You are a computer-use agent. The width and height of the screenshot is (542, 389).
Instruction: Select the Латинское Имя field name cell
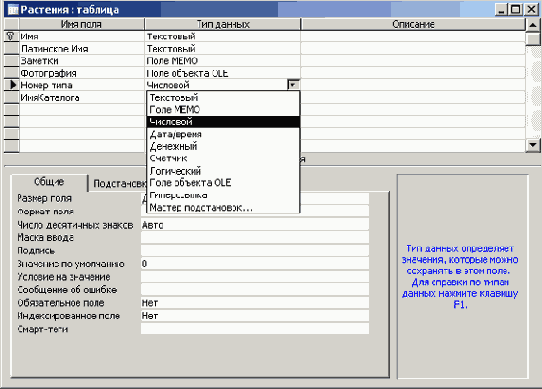(82, 49)
